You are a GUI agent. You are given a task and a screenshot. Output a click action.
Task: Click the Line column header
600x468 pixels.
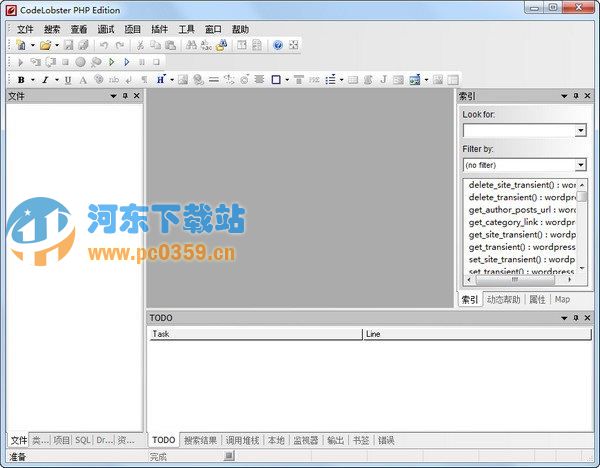click(x=477, y=334)
